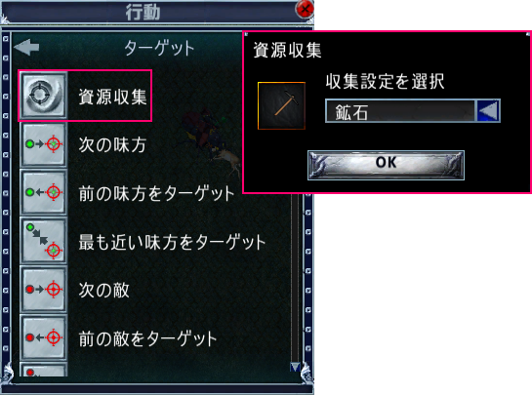Screen dimensions: 532x395
Task: Click the 前の味方をターゲット icon
Action: click(x=43, y=192)
